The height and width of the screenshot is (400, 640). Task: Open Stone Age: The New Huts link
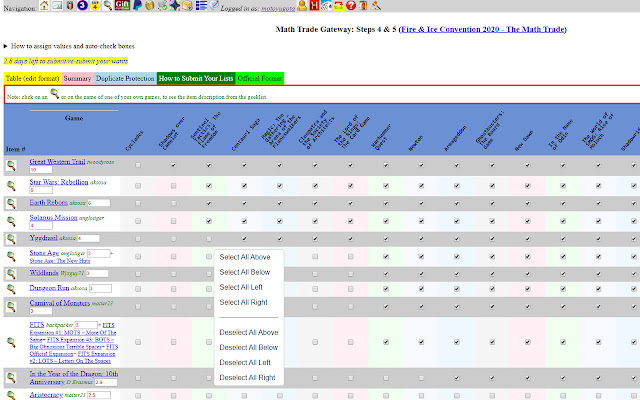click(60, 261)
